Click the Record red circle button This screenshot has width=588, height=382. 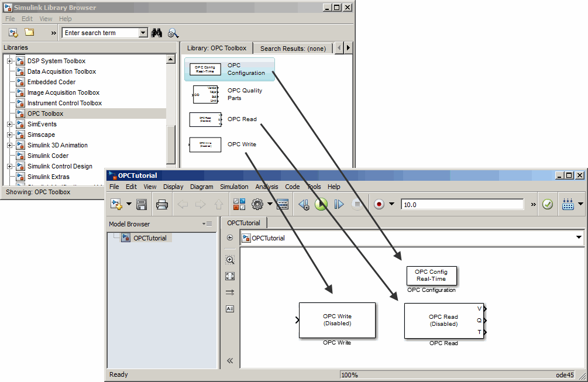(379, 204)
